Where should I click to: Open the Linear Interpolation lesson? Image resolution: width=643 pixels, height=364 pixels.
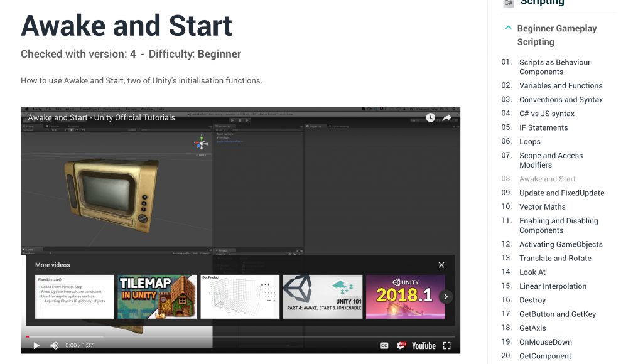coord(553,286)
